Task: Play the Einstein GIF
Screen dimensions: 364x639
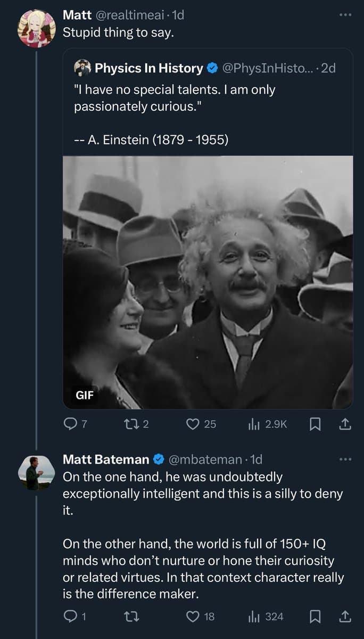Action: click(x=208, y=282)
